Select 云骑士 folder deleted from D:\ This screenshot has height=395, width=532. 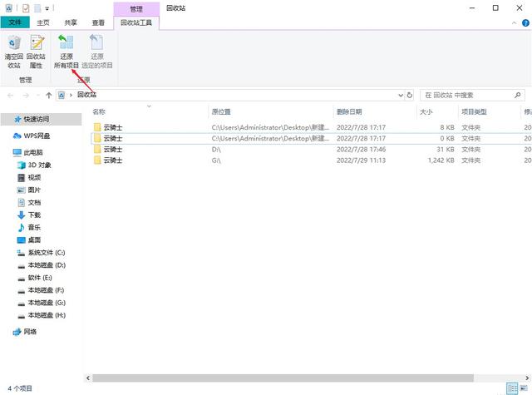113,150
